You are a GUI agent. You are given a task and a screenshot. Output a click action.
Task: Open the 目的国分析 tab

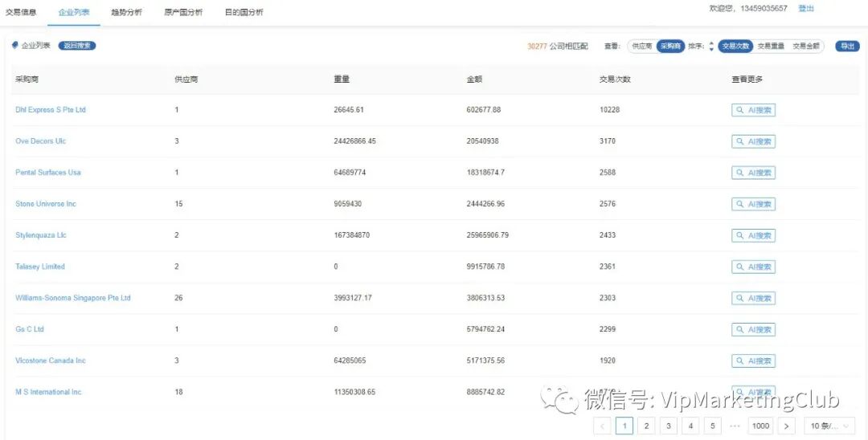244,12
